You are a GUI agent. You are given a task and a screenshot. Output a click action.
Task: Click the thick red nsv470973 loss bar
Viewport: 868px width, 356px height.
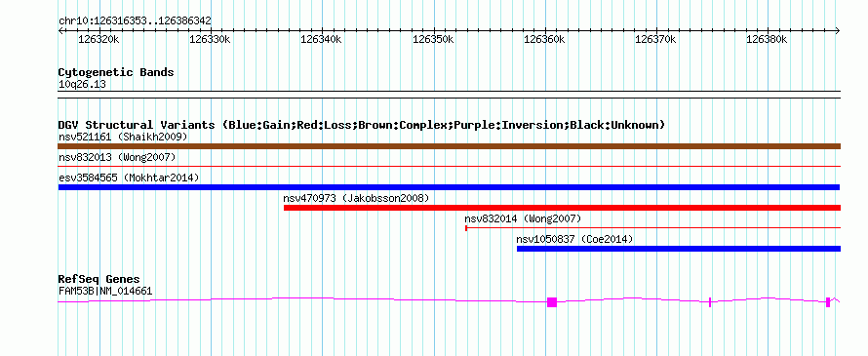coord(563,208)
